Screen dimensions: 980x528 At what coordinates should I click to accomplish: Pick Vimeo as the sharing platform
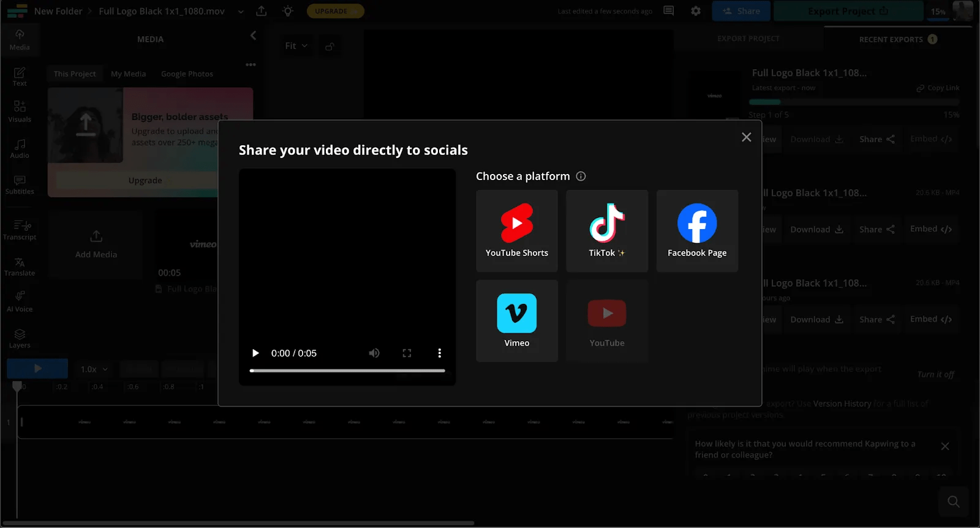pyautogui.click(x=516, y=321)
